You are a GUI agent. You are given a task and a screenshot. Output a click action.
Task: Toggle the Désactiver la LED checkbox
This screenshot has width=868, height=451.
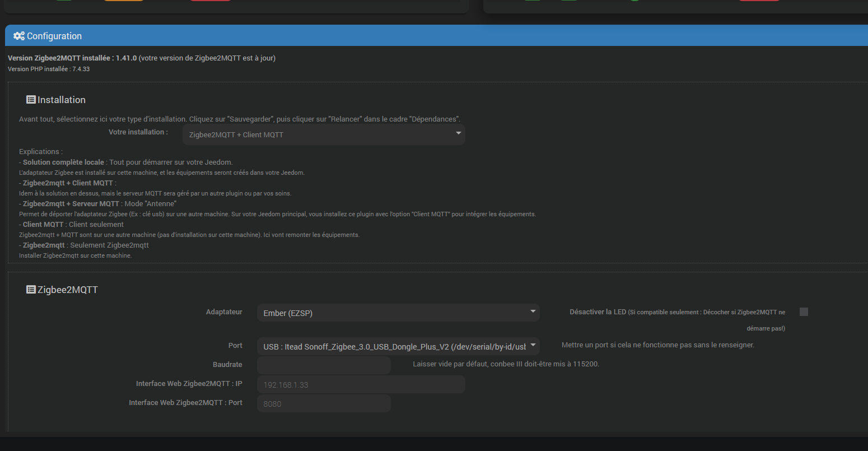click(804, 312)
